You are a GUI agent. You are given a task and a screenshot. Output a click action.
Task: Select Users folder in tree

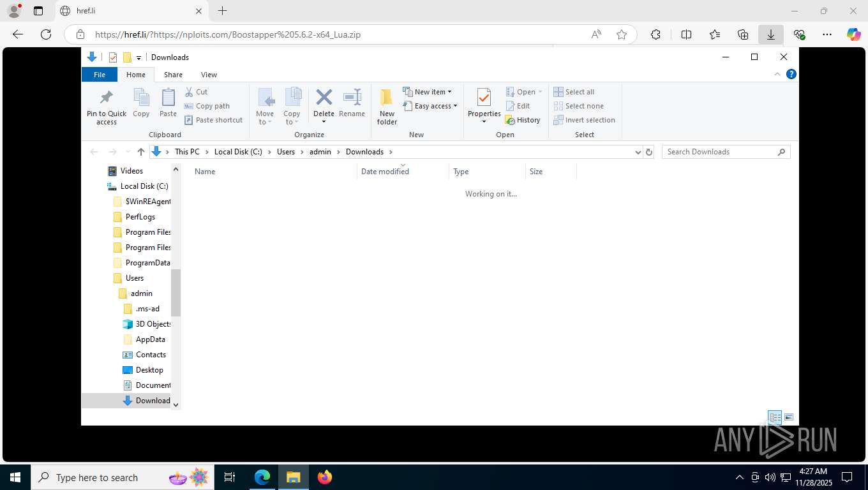[x=134, y=278]
